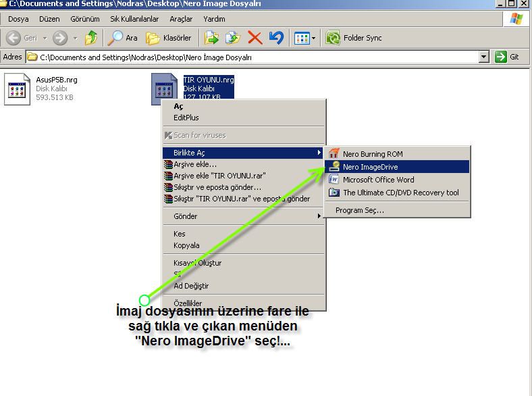Open Özellikler properties entry
Image resolution: width=532 pixels, height=396 pixels.
click(244, 303)
